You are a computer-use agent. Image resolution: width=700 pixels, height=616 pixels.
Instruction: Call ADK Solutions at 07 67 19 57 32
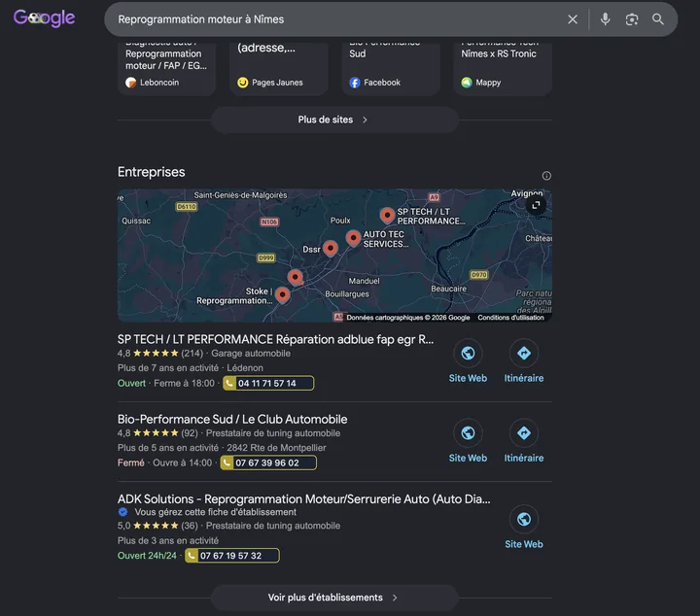(x=232, y=556)
